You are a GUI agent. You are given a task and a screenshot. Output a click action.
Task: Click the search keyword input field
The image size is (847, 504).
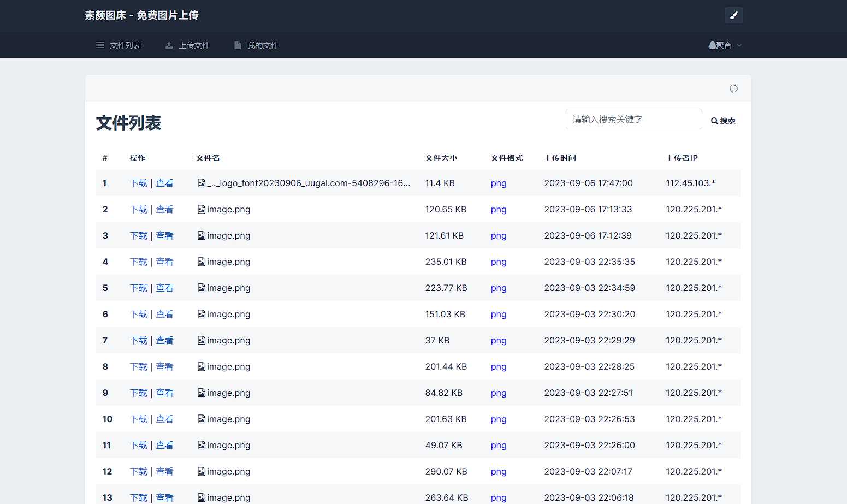click(633, 119)
